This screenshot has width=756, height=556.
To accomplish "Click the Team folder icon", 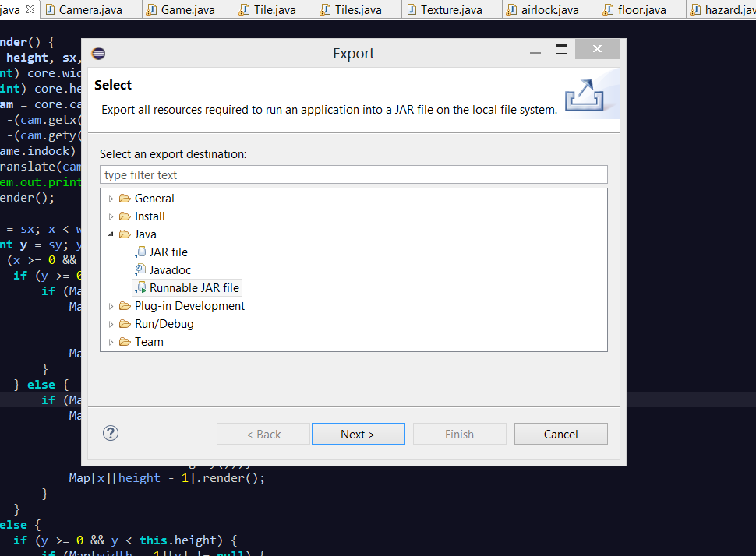I will pyautogui.click(x=125, y=342).
